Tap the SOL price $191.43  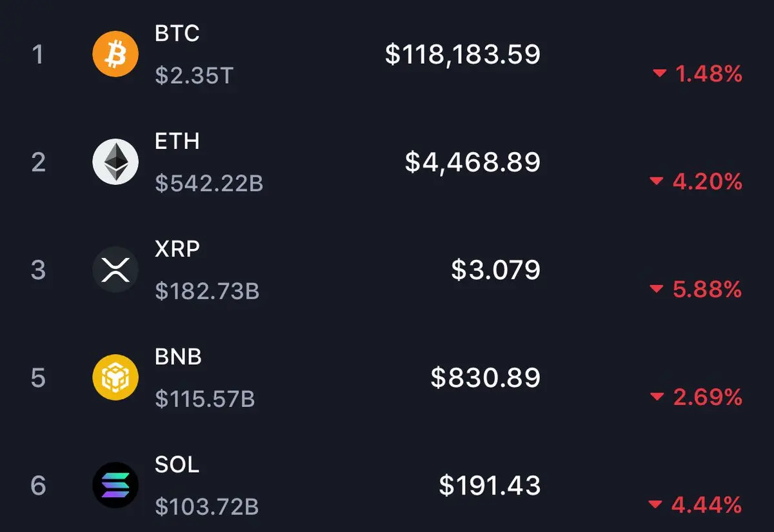(x=490, y=485)
